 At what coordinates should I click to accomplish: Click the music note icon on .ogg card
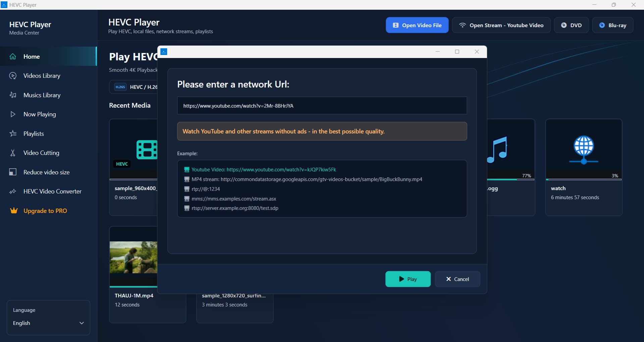tap(497, 150)
